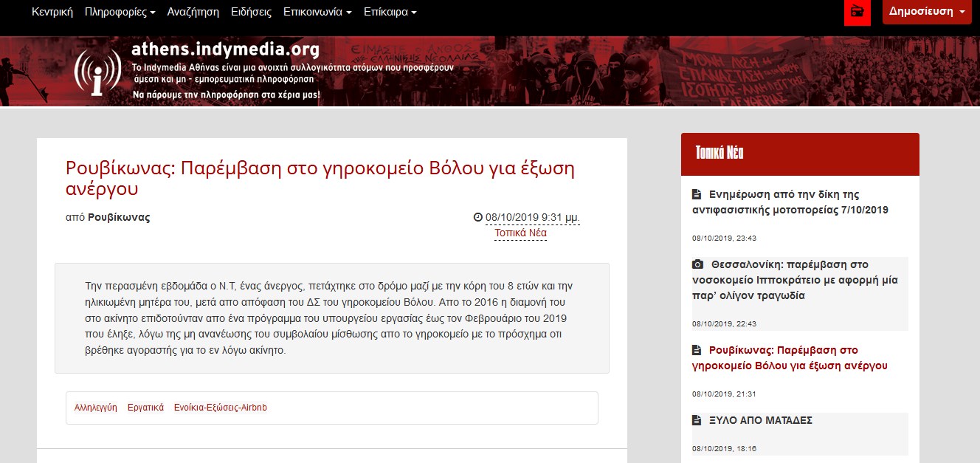980x463 pixels.
Task: Open the Ενοίκια-Εξώσεις-Airbnb tag
Action: pos(221,408)
